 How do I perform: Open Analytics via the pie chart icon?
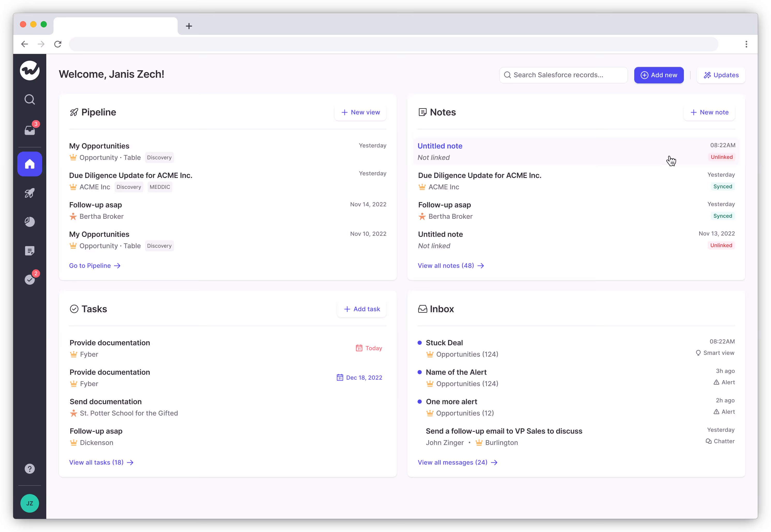[x=29, y=222]
